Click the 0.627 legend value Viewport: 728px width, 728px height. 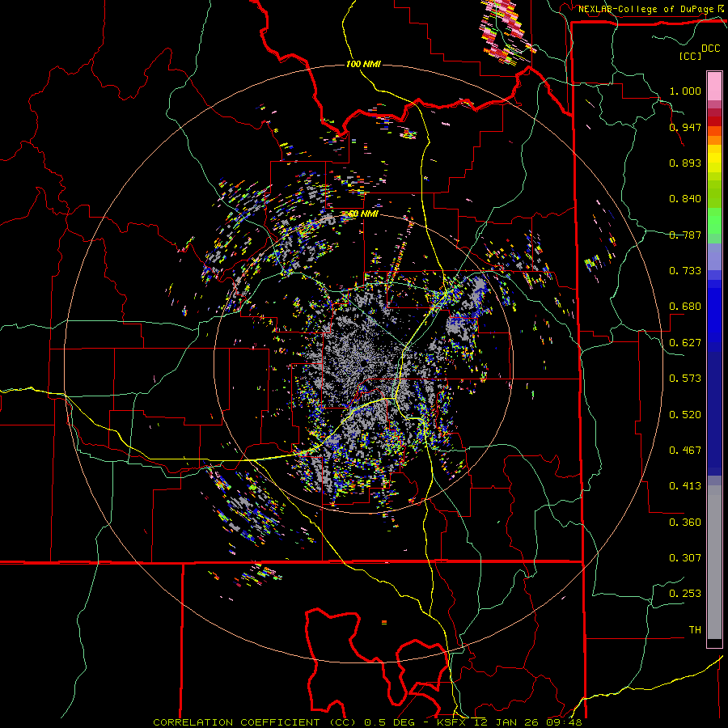[685, 343]
